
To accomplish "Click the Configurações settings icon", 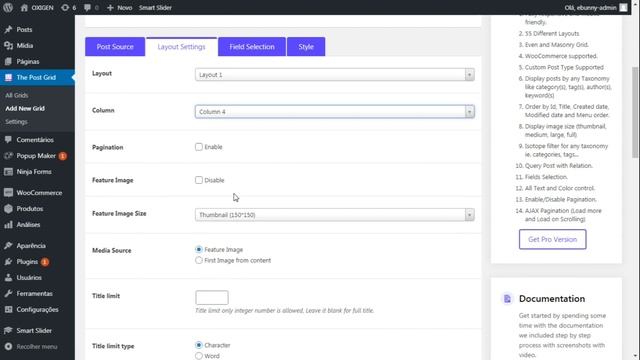I will pos(8,309).
